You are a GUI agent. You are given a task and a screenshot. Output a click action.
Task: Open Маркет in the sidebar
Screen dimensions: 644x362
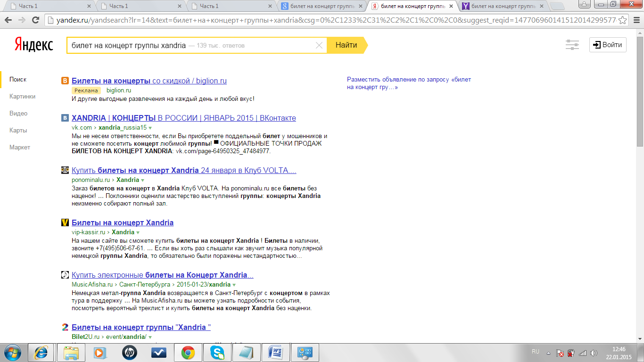click(20, 148)
